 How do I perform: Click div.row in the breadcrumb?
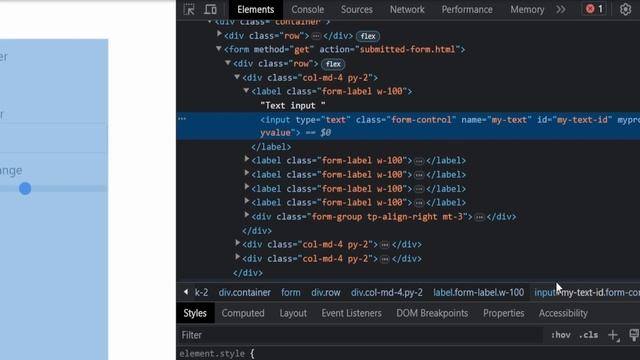tap(326, 293)
